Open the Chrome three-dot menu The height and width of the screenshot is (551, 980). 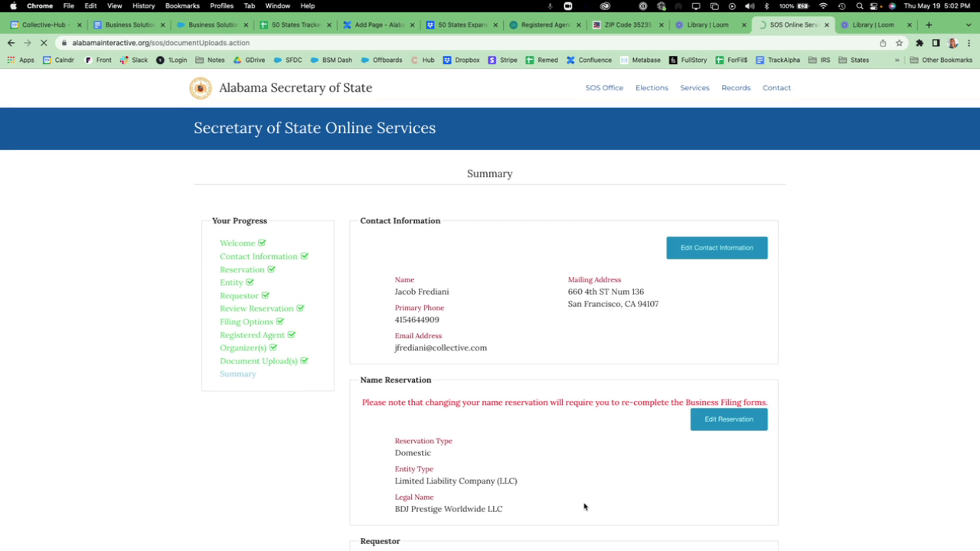coord(969,43)
